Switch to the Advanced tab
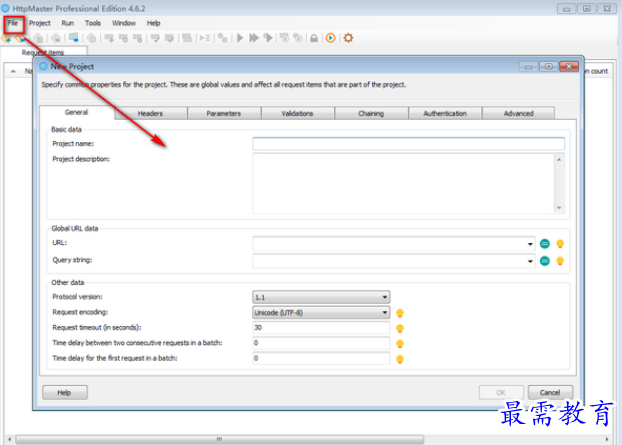Image resolution: width=622 pixels, height=445 pixels. 518,113
